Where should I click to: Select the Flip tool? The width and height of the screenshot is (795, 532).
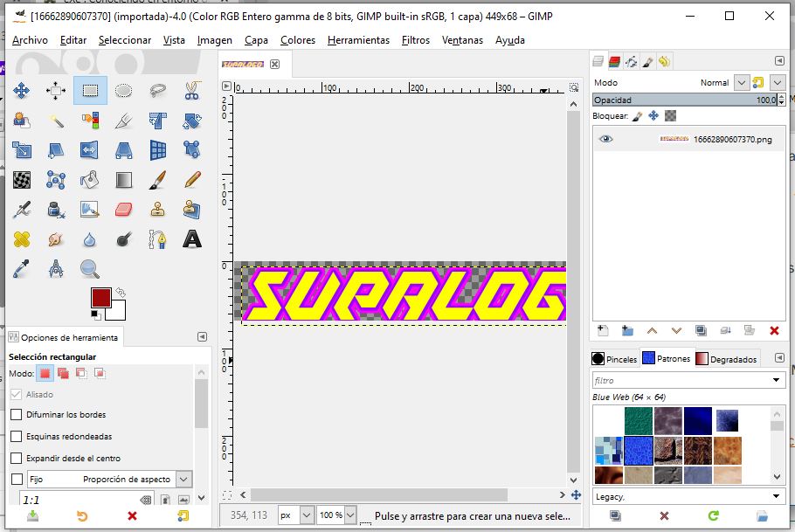pyautogui.click(x=89, y=150)
